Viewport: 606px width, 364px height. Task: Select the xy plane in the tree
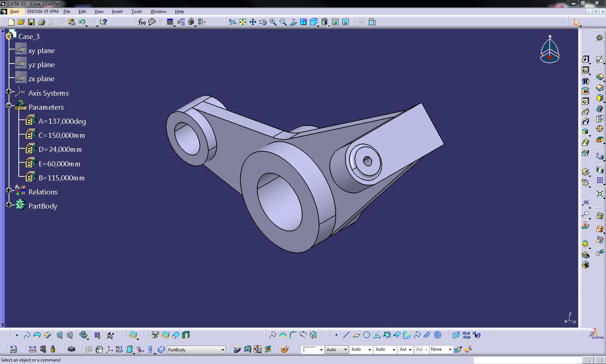point(42,51)
